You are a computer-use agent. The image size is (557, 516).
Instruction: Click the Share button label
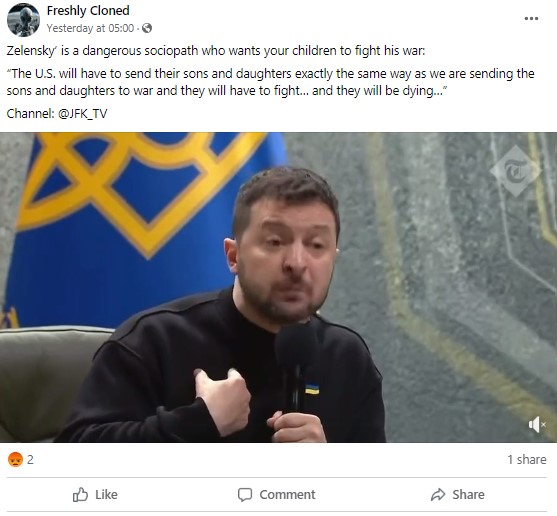coord(468,494)
